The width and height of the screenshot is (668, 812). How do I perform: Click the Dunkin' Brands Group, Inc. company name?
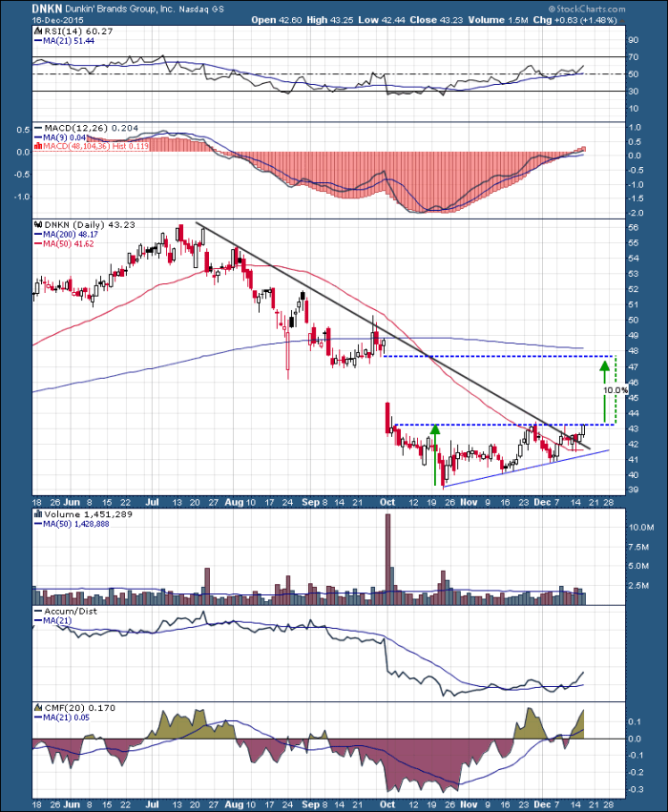(121, 10)
